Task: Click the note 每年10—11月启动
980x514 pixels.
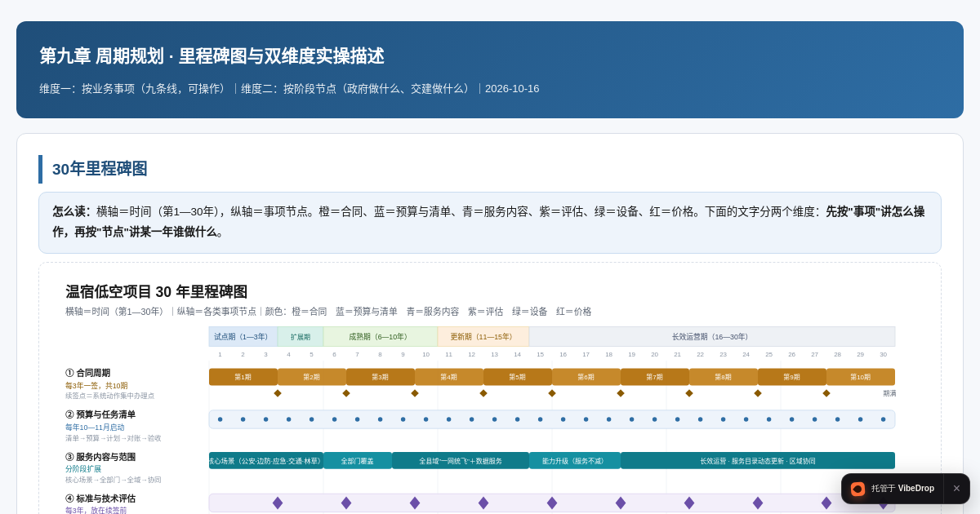Action: tap(95, 428)
